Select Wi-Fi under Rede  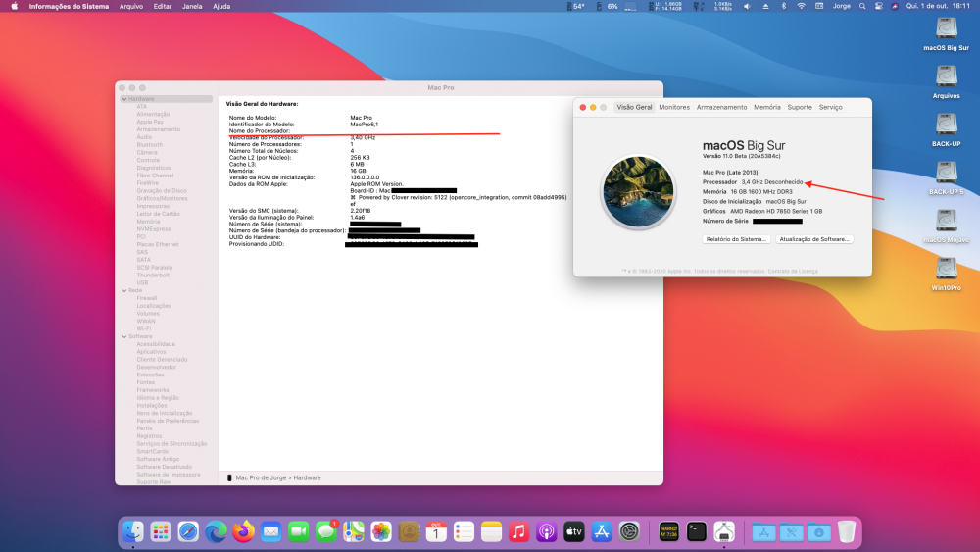tap(144, 328)
